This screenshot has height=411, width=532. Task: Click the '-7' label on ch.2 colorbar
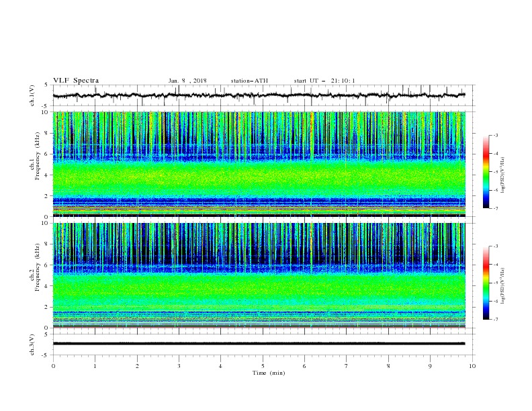click(x=495, y=320)
